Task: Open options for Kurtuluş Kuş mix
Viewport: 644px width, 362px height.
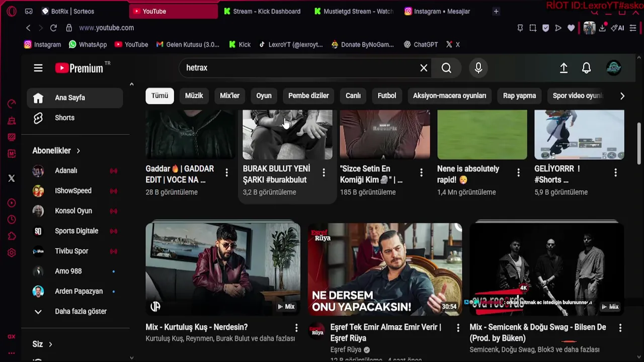Action: click(296, 328)
